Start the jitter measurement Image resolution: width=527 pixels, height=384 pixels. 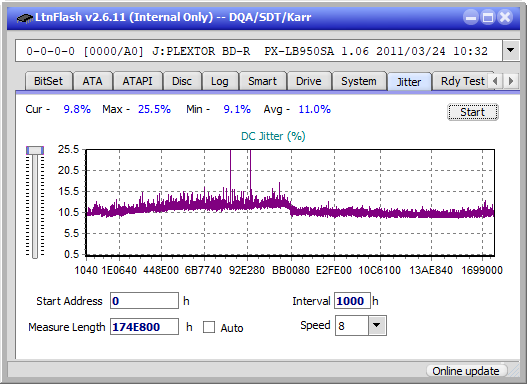473,112
